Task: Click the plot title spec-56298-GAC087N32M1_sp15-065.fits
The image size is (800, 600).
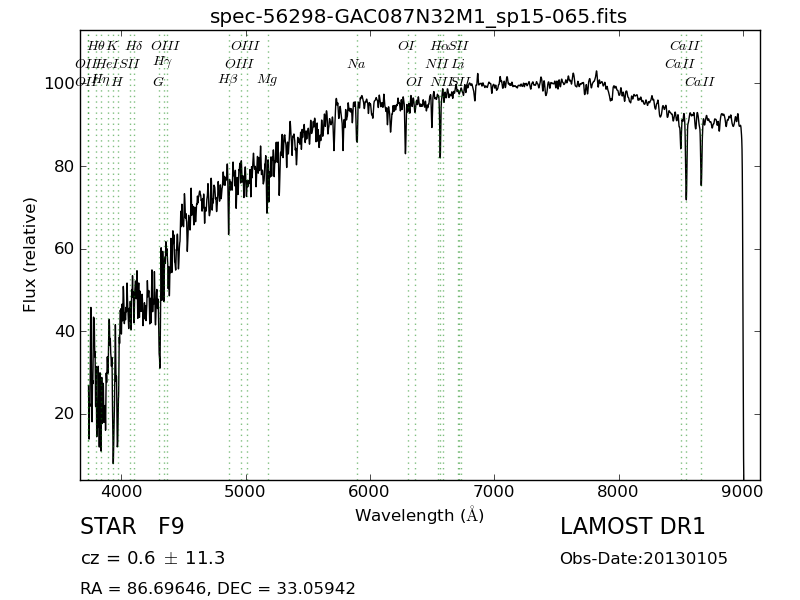Action: coord(418,16)
